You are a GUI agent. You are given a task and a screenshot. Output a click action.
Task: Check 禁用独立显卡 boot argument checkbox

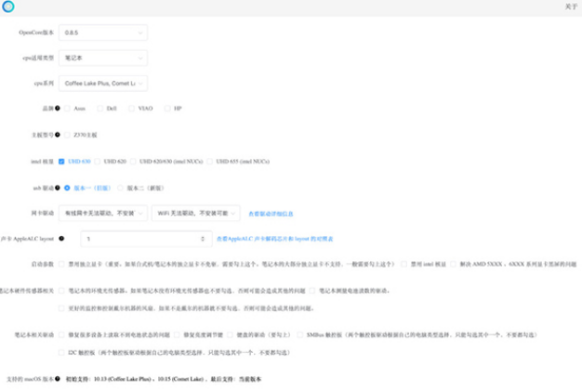[x=61, y=264]
